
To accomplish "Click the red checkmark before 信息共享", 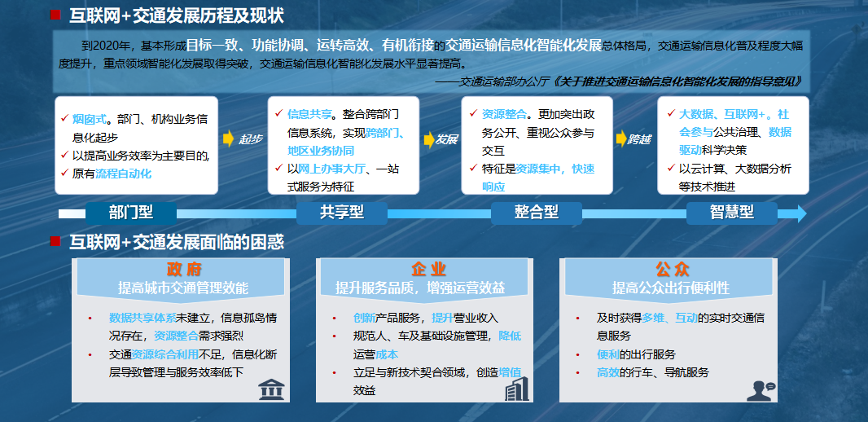I will click(x=278, y=113).
